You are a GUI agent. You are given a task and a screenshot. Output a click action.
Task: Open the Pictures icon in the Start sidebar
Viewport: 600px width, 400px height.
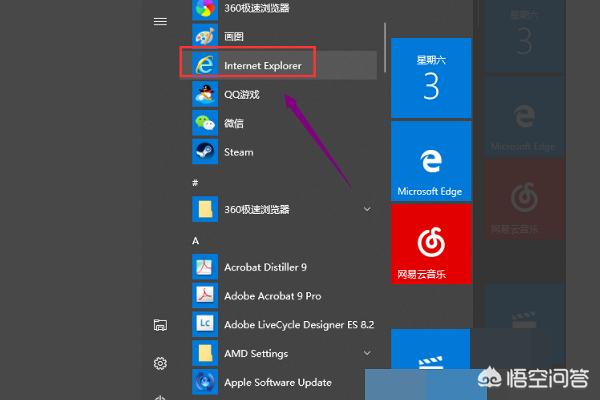pyautogui.click(x=160, y=325)
